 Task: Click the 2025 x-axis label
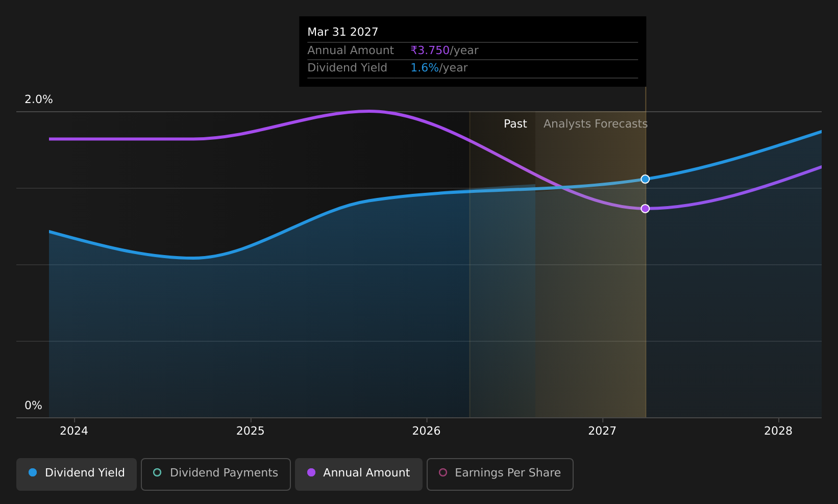pyautogui.click(x=251, y=431)
